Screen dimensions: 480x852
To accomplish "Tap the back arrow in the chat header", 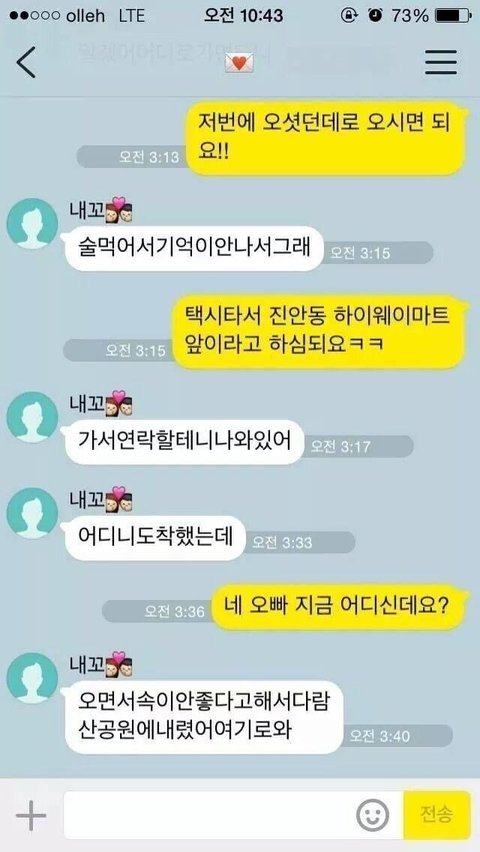I will point(26,62).
